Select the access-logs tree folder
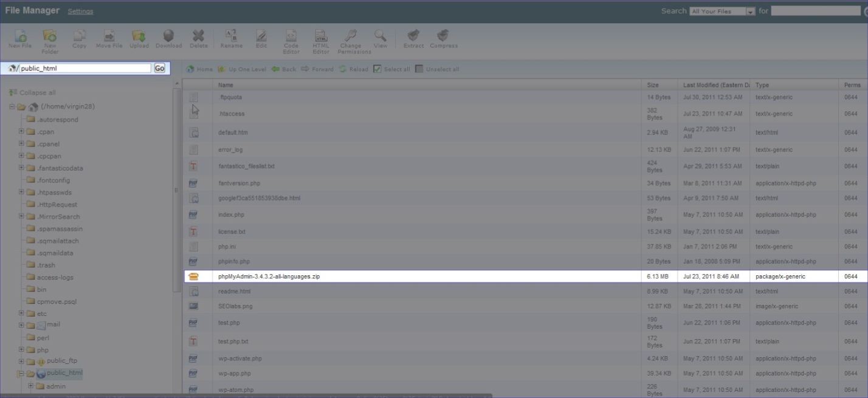Screen dimensions: 868x398 (x=55, y=277)
